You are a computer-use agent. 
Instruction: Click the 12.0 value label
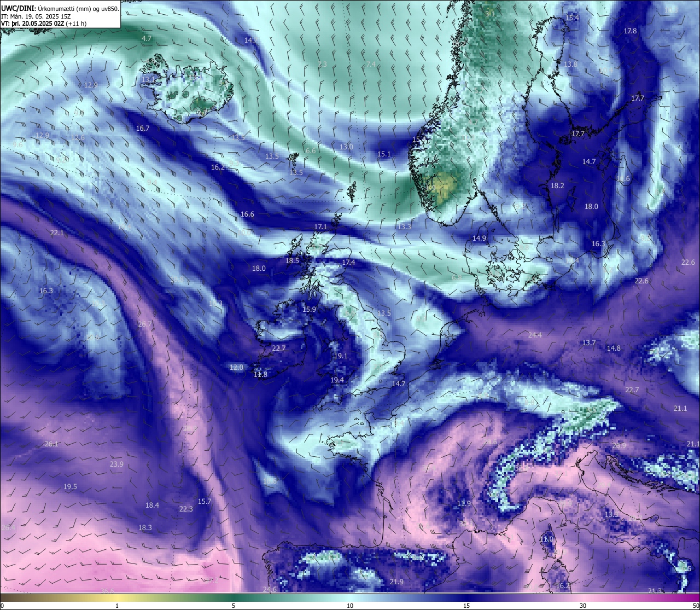236,368
